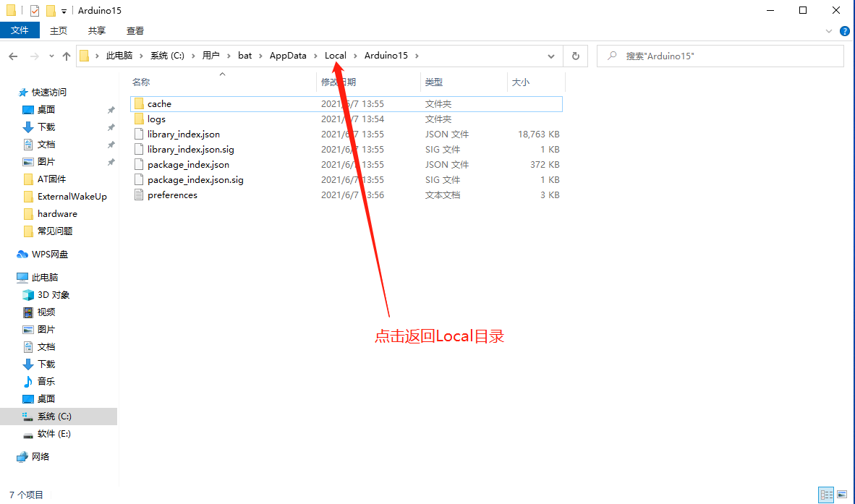Click bat in the address breadcrumb

point(244,56)
